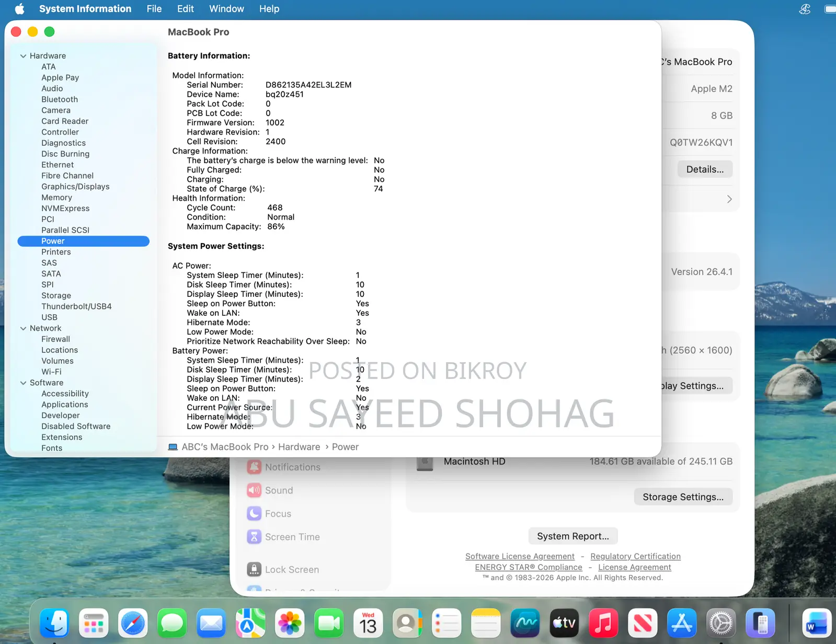Open the Help menu
The height and width of the screenshot is (644, 836).
tap(269, 9)
